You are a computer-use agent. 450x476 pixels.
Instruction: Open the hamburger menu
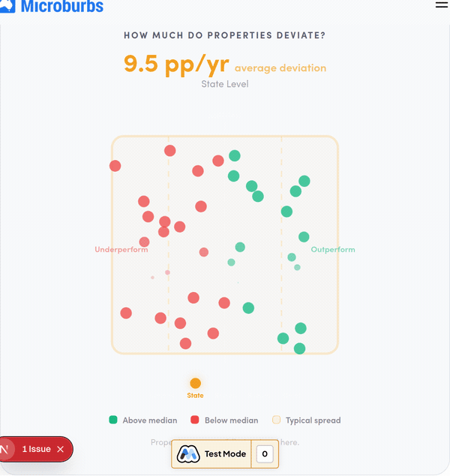click(441, 5)
